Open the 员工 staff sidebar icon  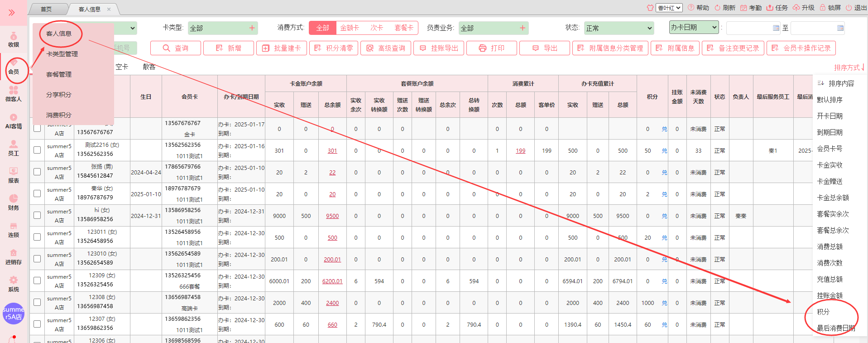click(x=14, y=149)
